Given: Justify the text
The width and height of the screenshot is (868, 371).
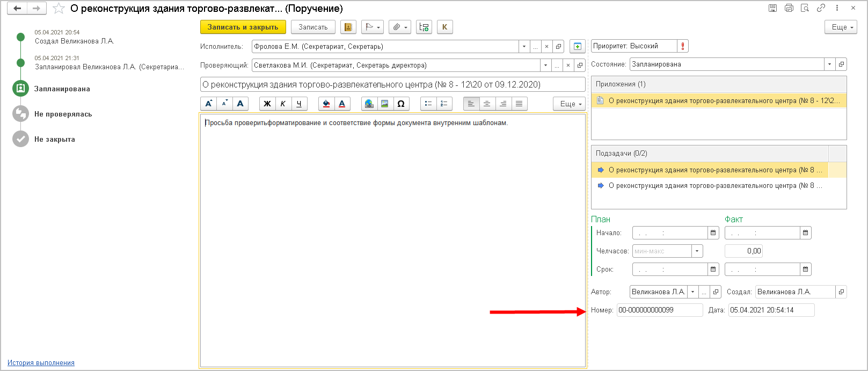Looking at the screenshot, I should coord(519,104).
